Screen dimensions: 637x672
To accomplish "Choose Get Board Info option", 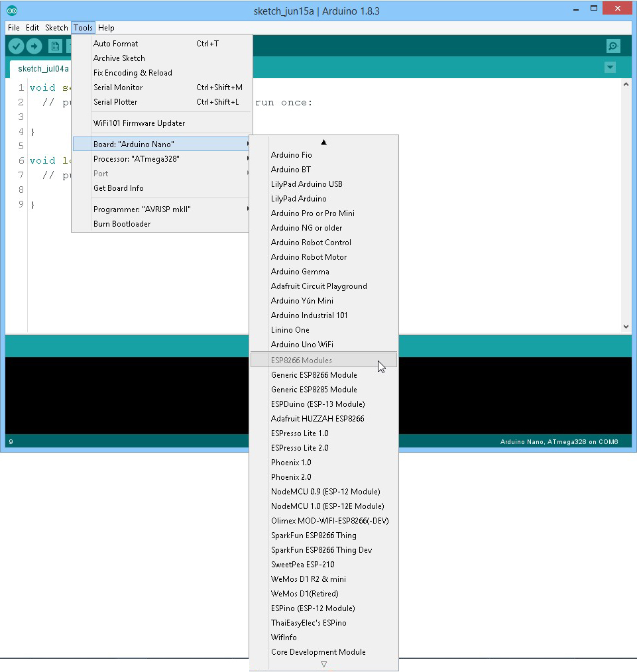I will point(119,188).
